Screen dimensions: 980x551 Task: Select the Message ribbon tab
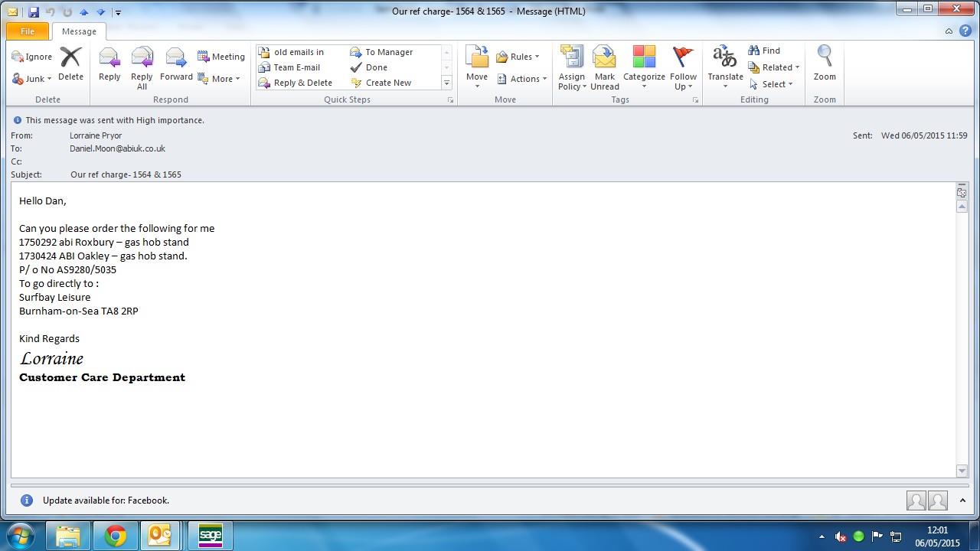click(x=79, y=31)
